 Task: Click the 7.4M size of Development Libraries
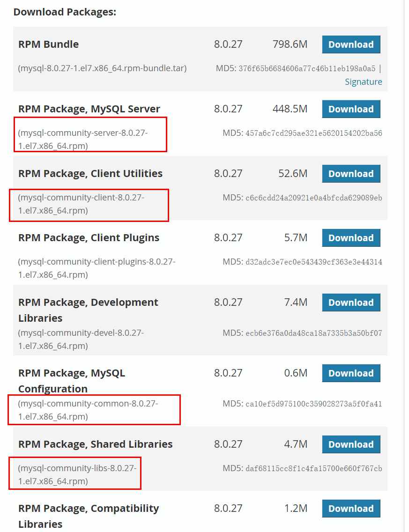click(296, 303)
